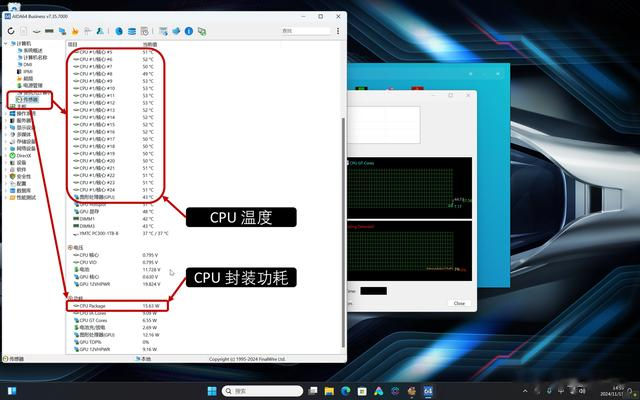The height and width of the screenshot is (400, 640).
Task: Select 传感器 in the tree
Action: pos(31,99)
